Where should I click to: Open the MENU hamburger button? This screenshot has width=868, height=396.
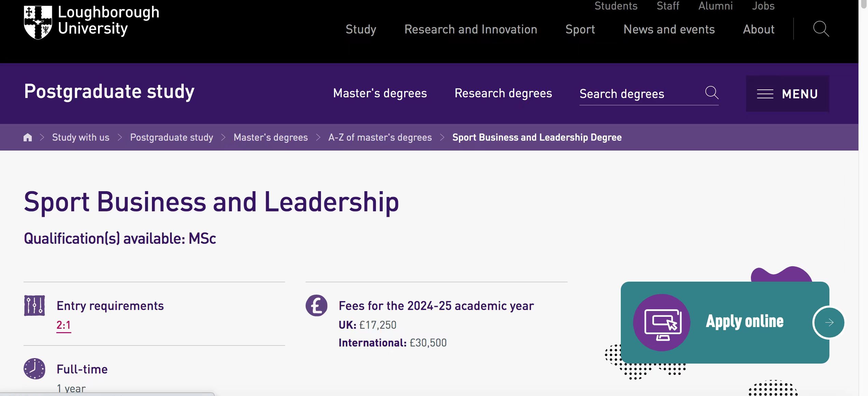787,94
